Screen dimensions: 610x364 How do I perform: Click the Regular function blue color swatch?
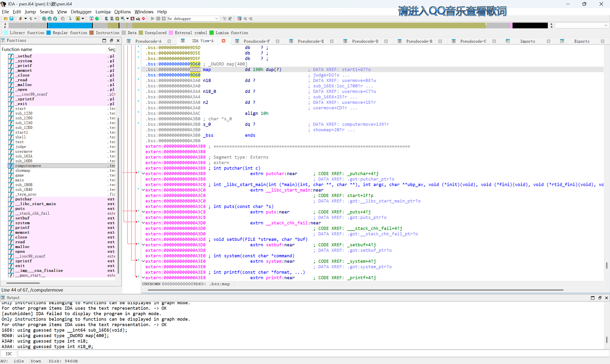point(49,33)
